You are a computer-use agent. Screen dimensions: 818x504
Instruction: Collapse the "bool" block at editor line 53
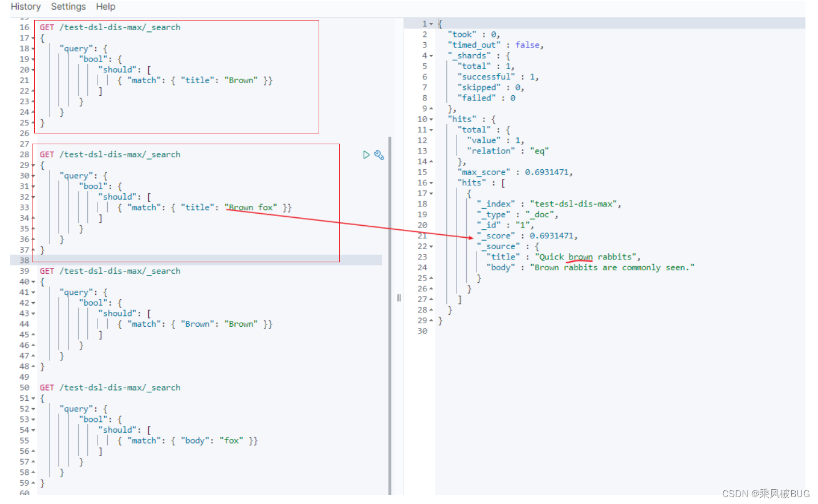click(x=33, y=420)
